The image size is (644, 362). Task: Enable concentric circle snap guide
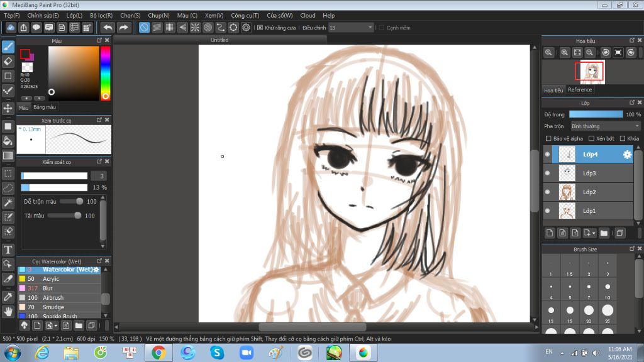point(208,28)
